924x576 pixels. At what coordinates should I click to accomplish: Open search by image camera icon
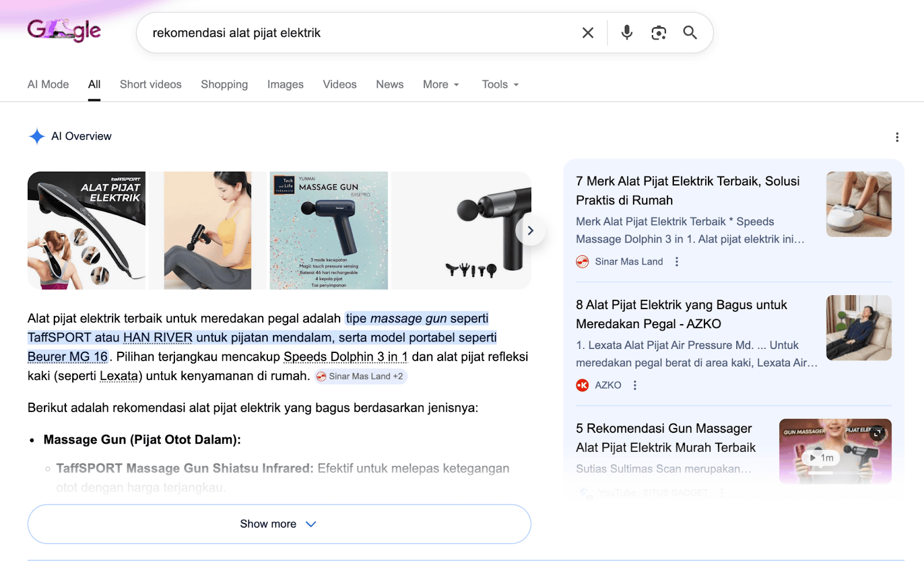659,33
